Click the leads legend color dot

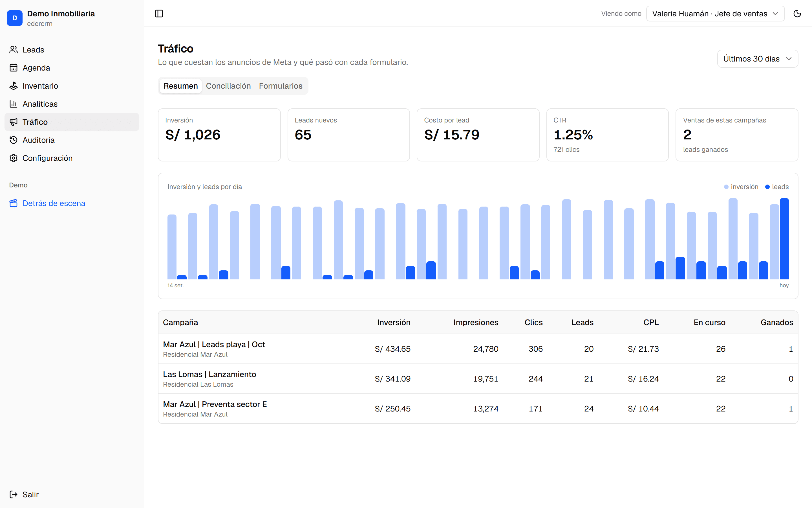coord(767,187)
